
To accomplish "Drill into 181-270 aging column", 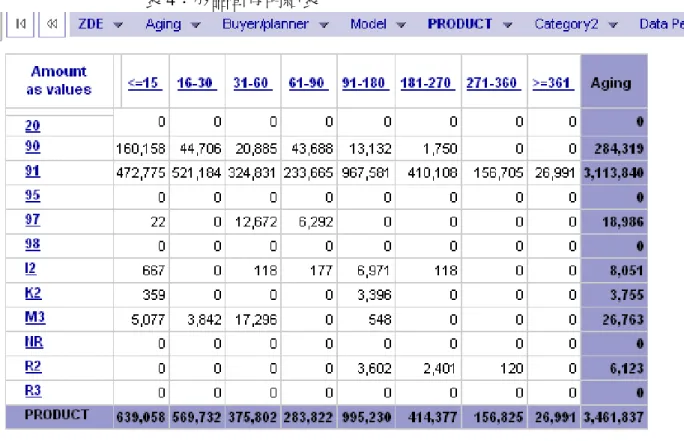I will [428, 83].
